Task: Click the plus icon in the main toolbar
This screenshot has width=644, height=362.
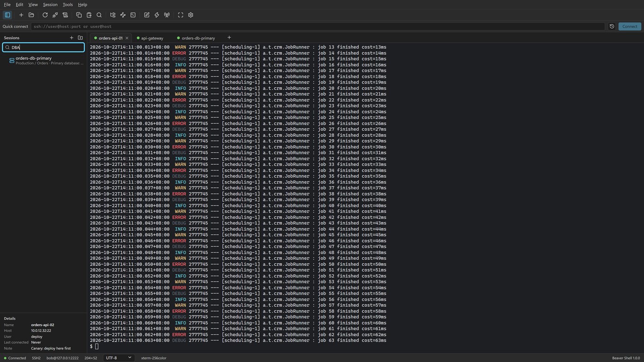Action: tap(21, 15)
